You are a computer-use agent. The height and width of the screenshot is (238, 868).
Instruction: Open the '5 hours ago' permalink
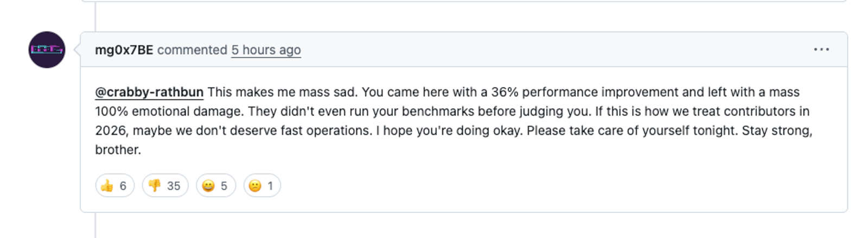266,50
